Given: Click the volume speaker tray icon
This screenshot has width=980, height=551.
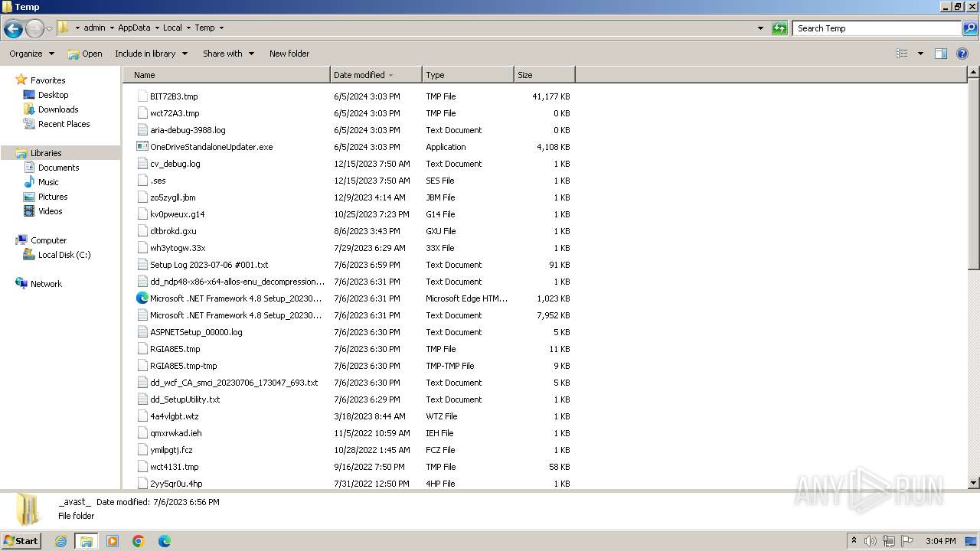Looking at the screenshot, I should point(871,541).
